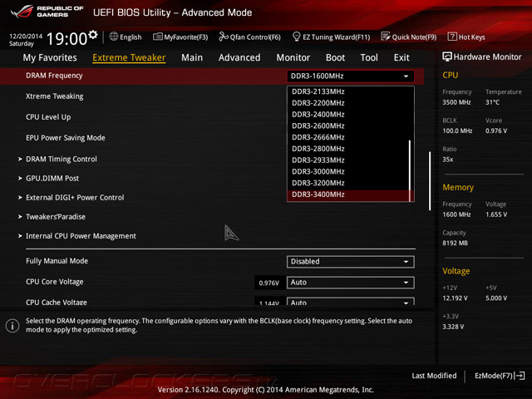Select the Extreme Tweaker tab
The width and height of the screenshot is (532, 399).
[x=129, y=57]
